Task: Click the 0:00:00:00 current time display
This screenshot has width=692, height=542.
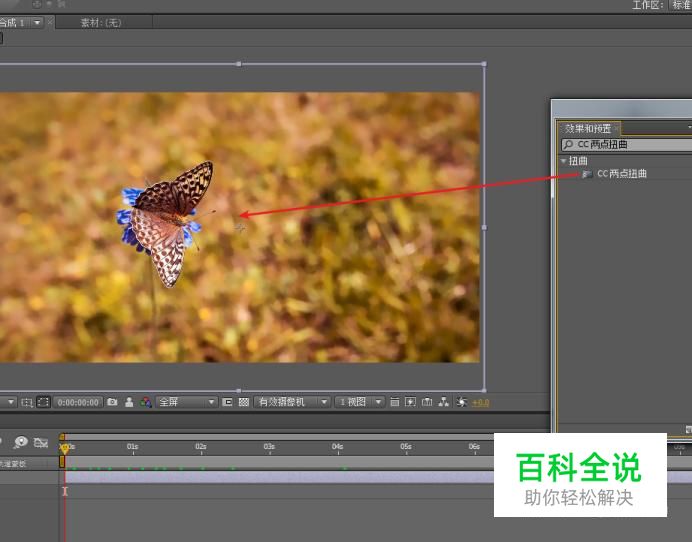Action: (78, 403)
